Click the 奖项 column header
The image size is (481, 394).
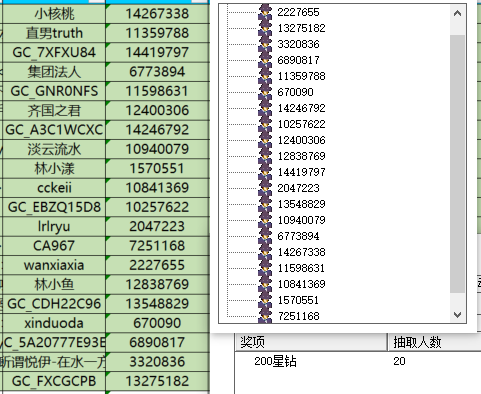(311, 342)
